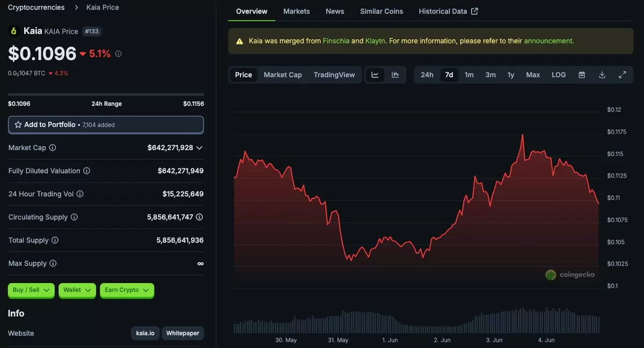Open the merger announcement link
Viewport: 644px width, 348px height.
(548, 41)
